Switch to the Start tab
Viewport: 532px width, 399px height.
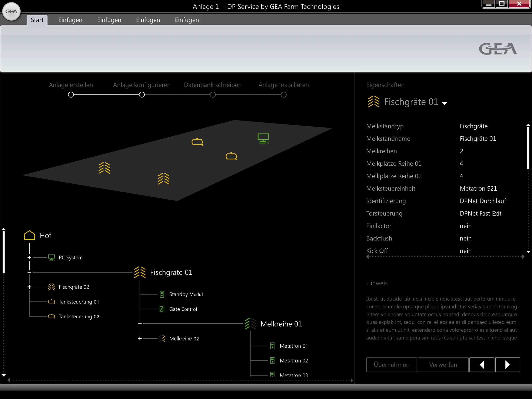tap(37, 20)
